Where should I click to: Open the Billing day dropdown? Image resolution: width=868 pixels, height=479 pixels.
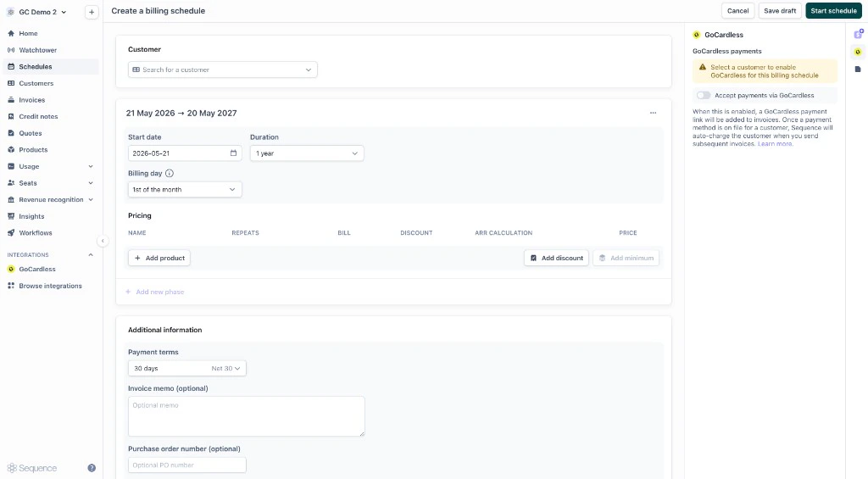(185, 189)
